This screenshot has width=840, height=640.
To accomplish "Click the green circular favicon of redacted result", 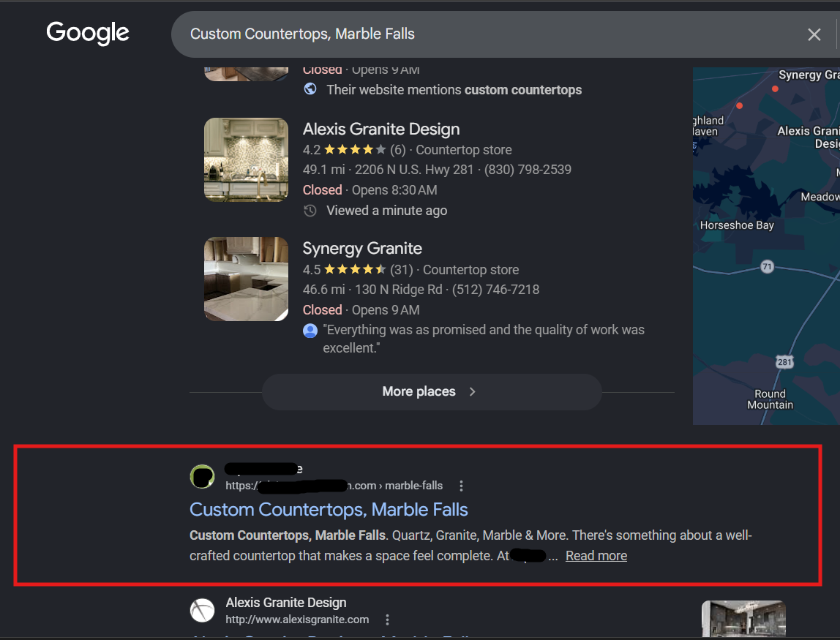I will tap(203, 477).
